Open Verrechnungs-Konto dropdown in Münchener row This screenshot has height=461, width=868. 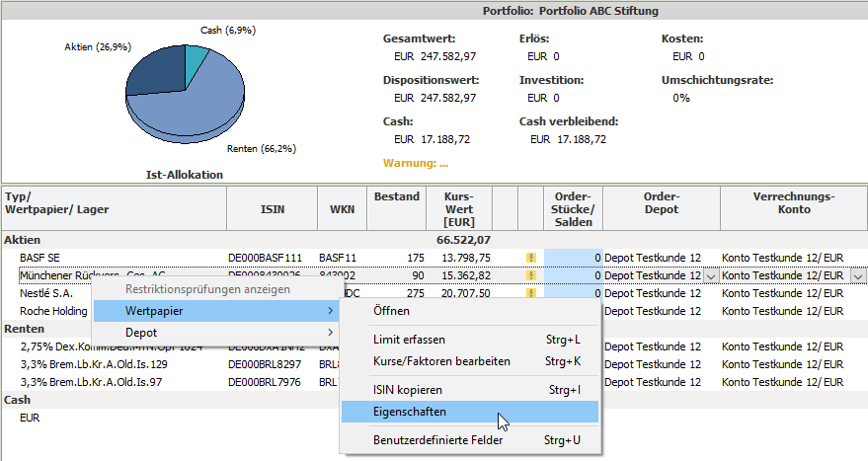857,275
